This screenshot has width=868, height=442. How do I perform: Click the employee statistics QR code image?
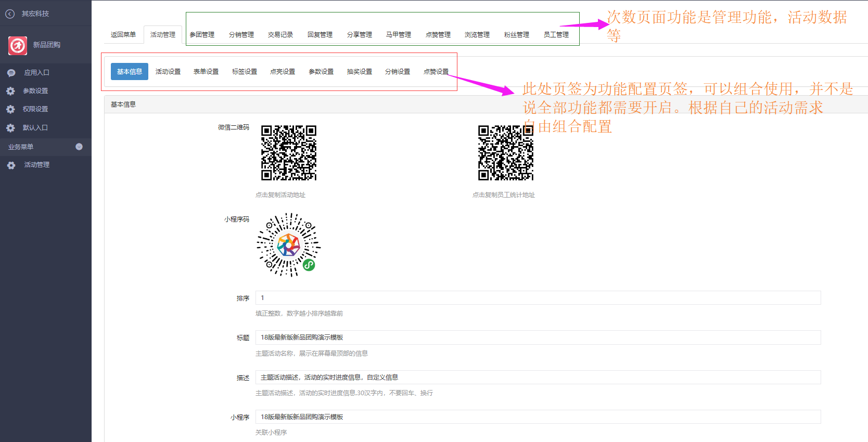506,153
